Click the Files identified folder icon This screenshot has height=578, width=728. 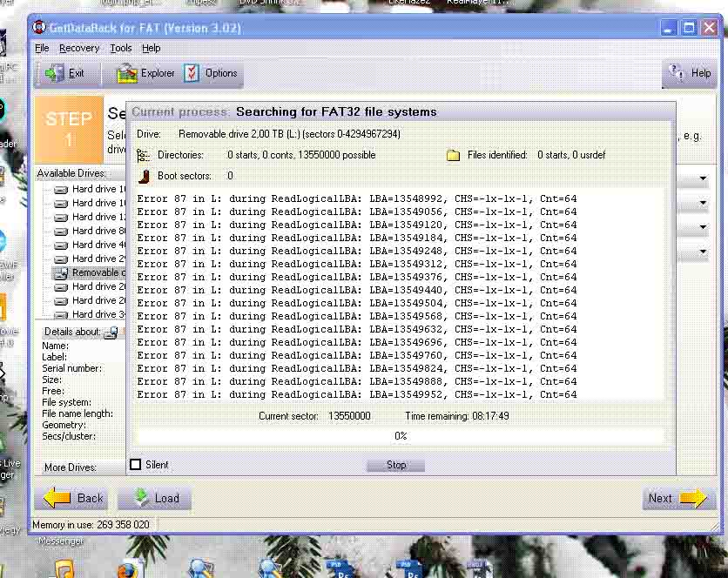pyautogui.click(x=453, y=155)
